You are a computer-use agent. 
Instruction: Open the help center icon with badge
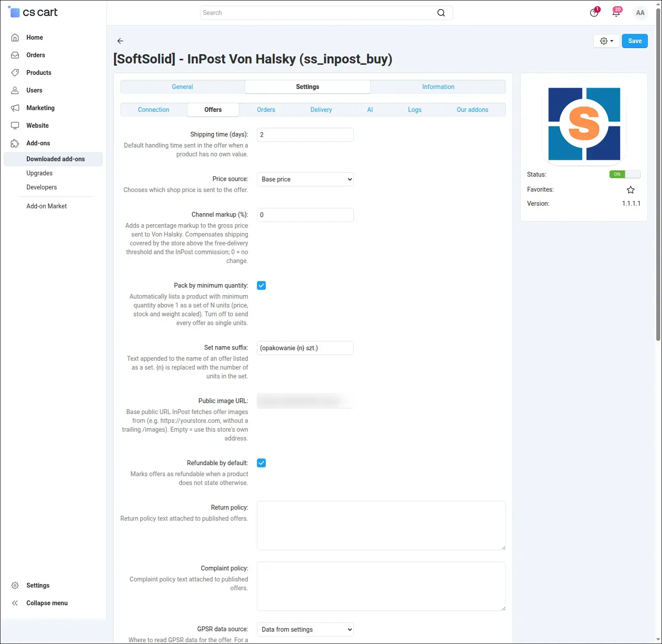(x=595, y=12)
